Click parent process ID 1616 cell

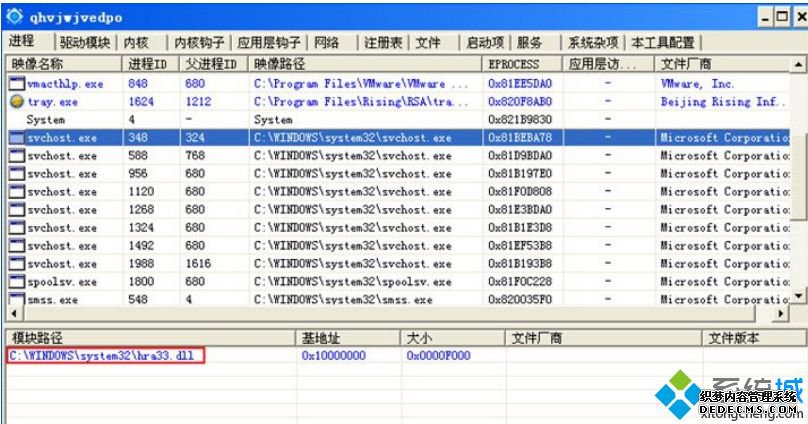pos(198,264)
